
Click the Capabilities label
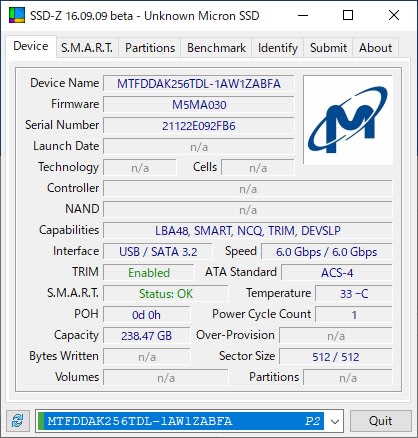(69, 230)
